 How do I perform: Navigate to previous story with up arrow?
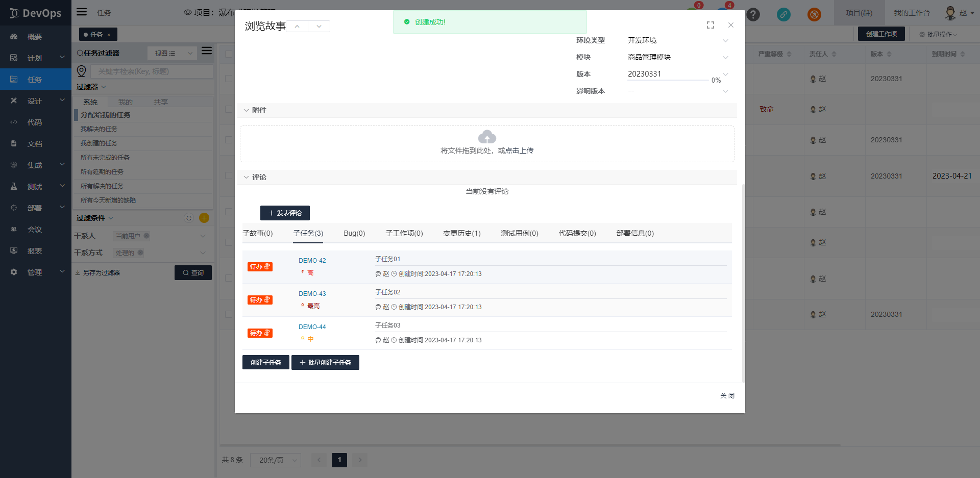point(297,26)
